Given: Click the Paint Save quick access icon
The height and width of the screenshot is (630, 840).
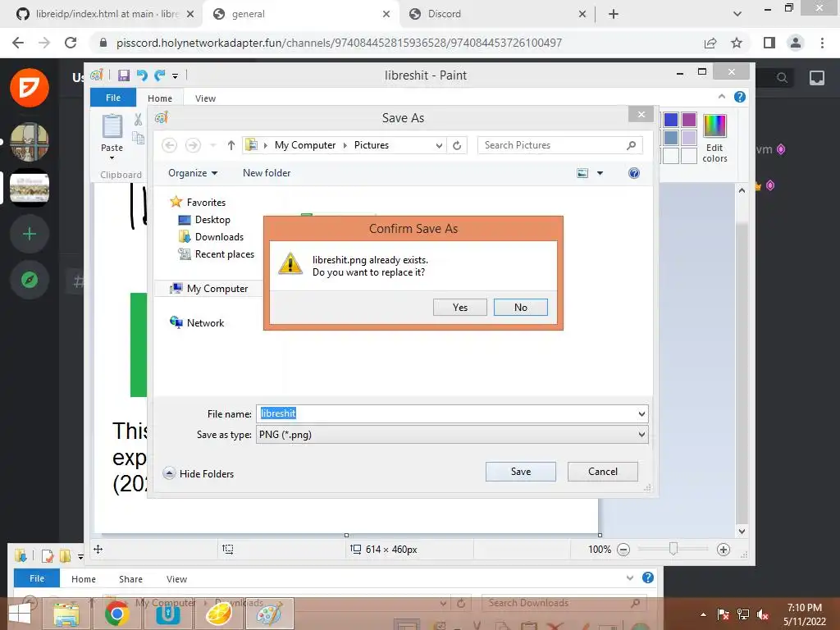Looking at the screenshot, I should [x=124, y=75].
